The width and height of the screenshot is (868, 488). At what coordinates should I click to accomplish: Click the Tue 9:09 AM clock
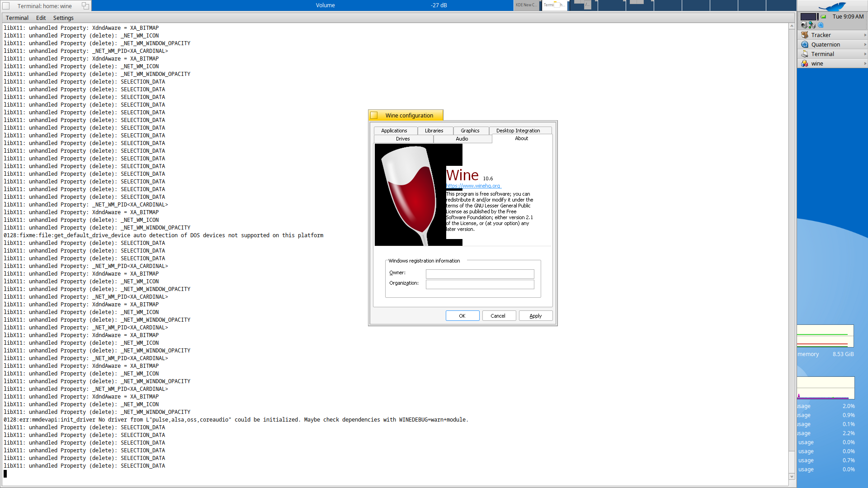coord(848,17)
